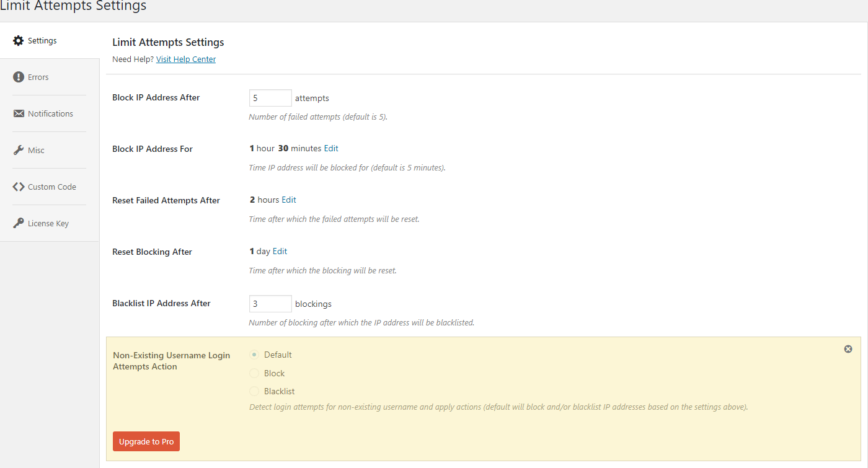Open the Errors tab label
Screen dimensions: 868x468
point(38,77)
